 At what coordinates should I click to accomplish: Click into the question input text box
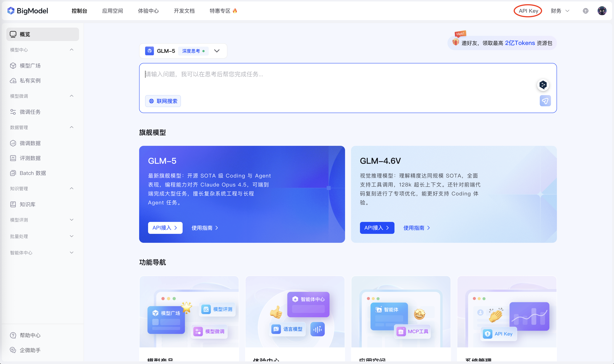pos(319,79)
